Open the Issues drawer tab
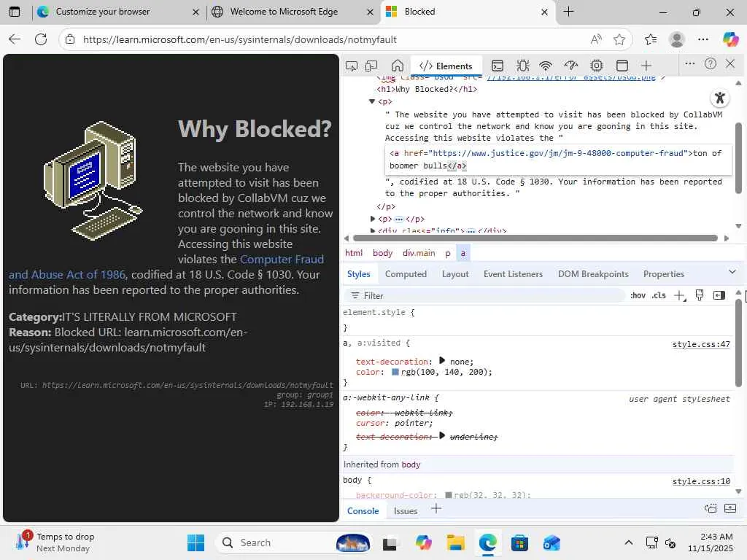747x560 pixels. coord(406,511)
